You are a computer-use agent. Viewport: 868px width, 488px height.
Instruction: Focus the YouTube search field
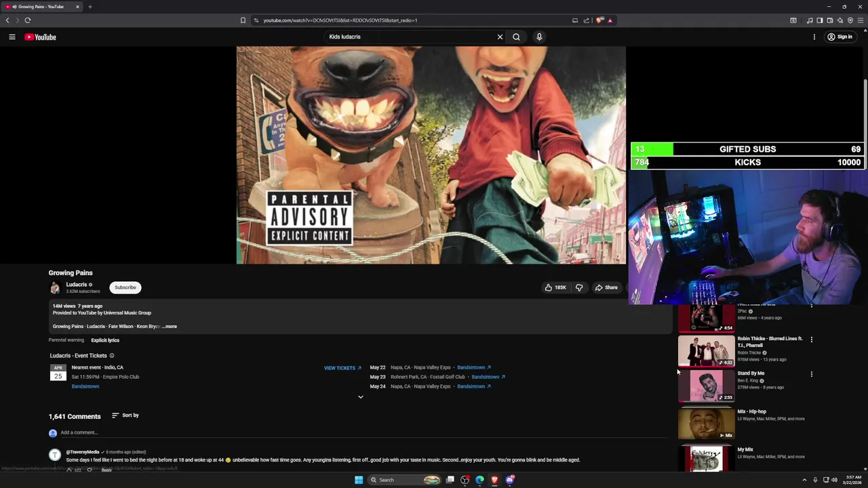[x=410, y=37]
